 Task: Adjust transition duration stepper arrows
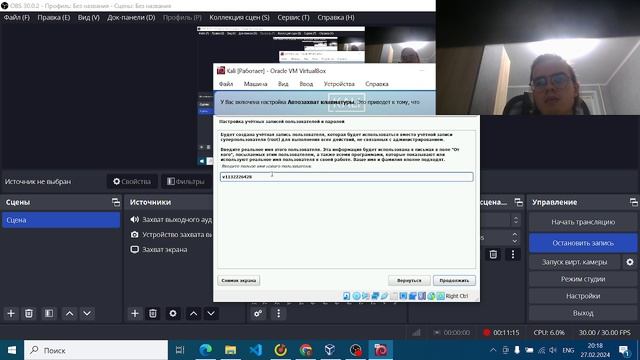(x=515, y=238)
